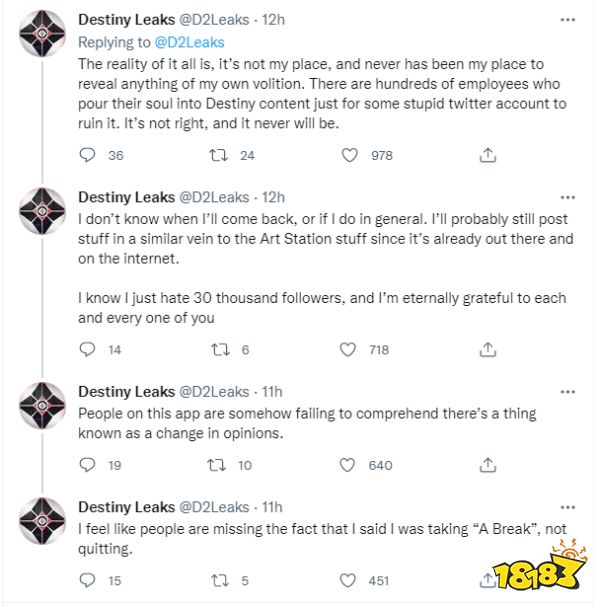This screenshot has width=600, height=607.
Task: Click the avatar beside the 'A Break' tweet
Action: click(x=42, y=520)
